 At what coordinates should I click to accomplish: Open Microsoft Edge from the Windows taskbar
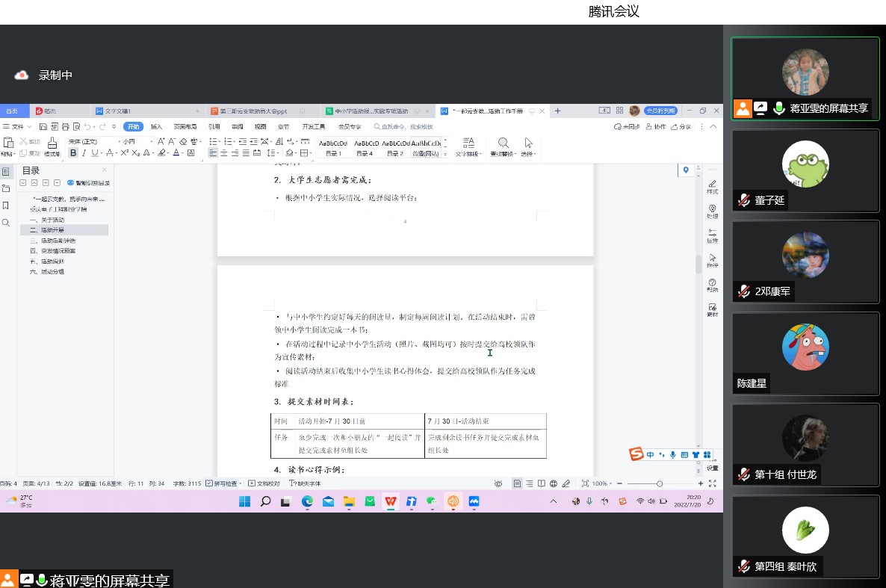307,502
